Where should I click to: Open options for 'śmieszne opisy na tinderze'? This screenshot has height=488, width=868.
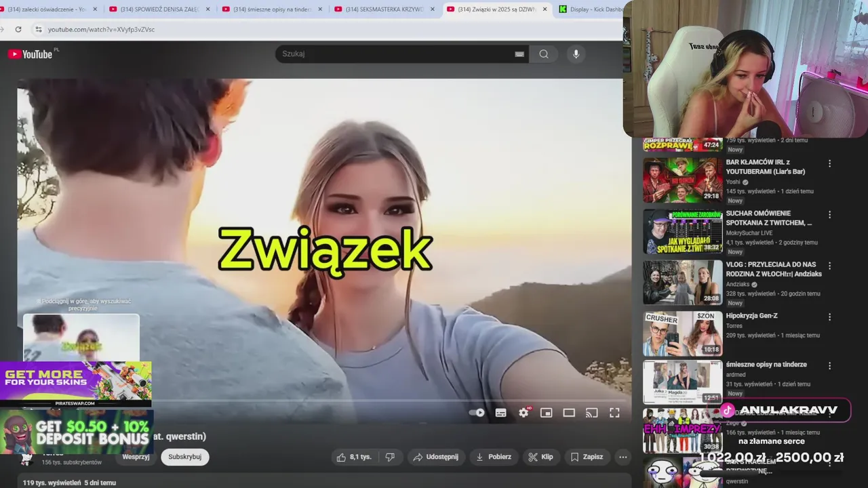click(829, 365)
